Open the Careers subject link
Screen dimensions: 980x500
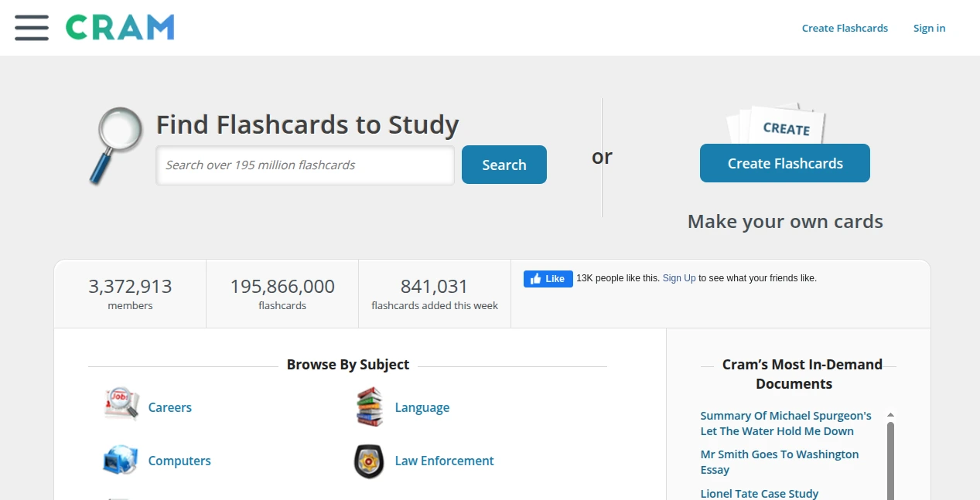pos(170,407)
